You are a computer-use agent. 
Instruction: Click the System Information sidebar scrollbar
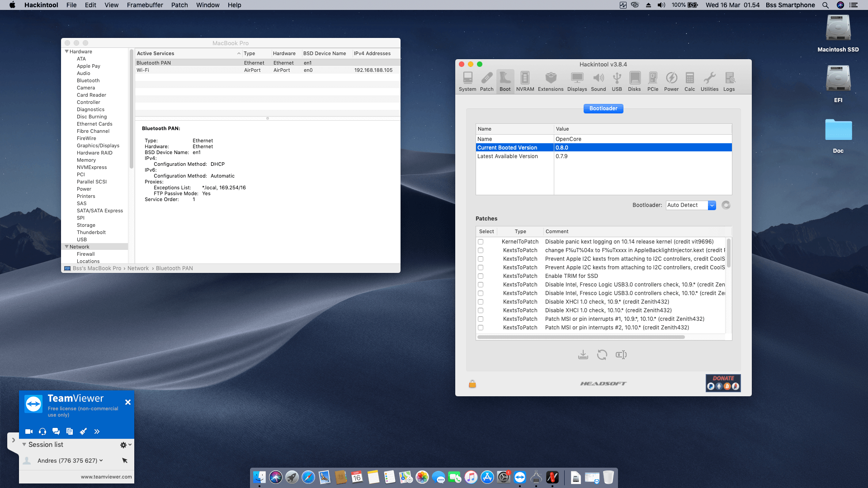tap(132, 108)
